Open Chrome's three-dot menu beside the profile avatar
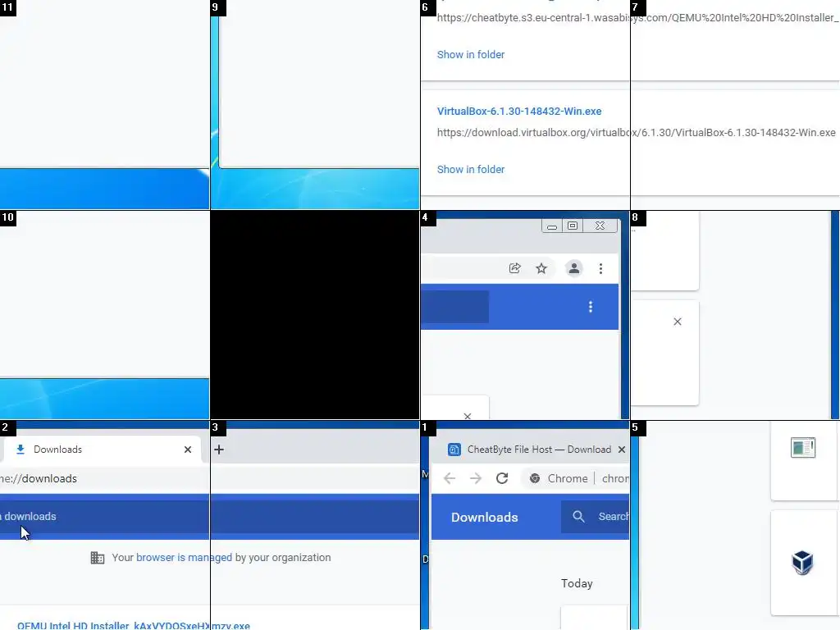This screenshot has width=840, height=630. coord(600,268)
